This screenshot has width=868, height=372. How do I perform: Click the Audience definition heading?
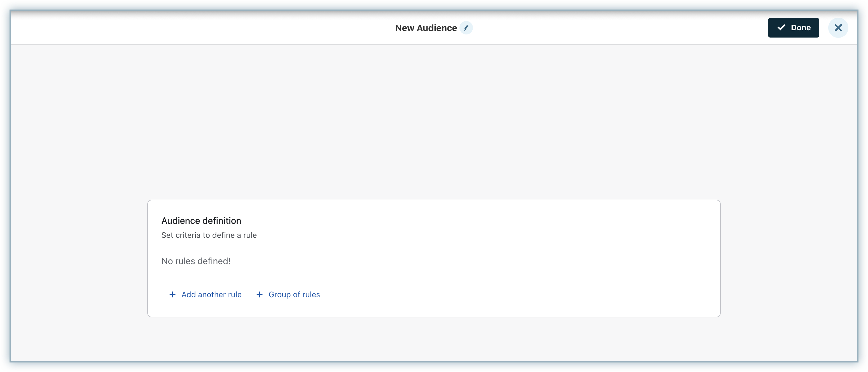pos(201,221)
